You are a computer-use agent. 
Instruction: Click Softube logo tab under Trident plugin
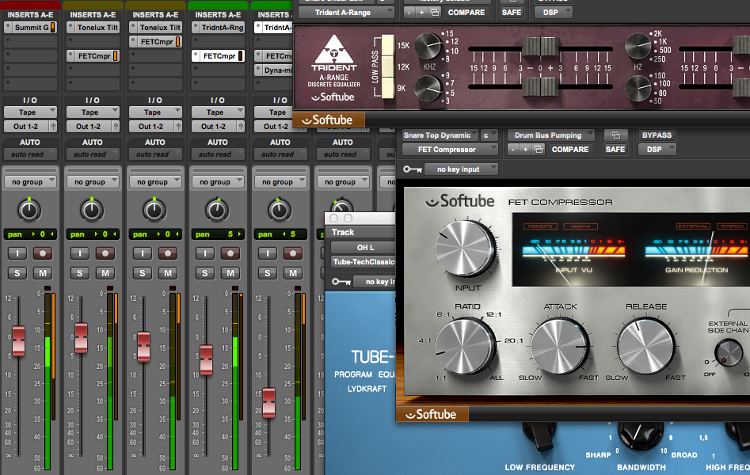(x=329, y=120)
